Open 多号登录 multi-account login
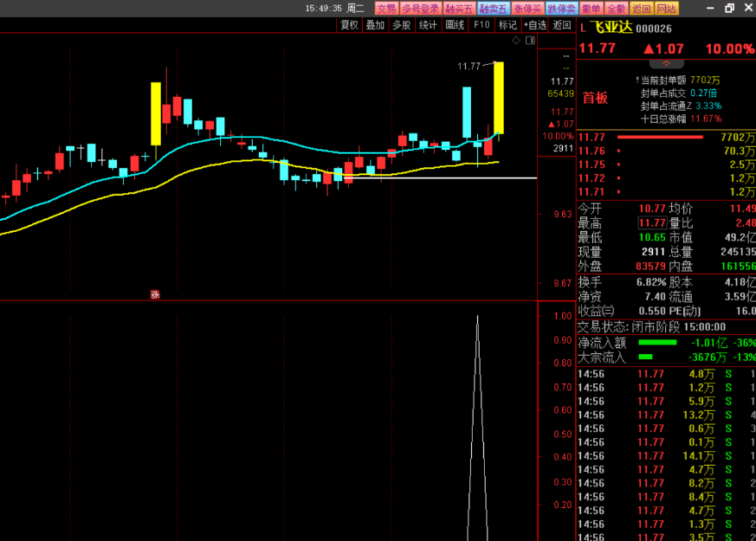This screenshot has height=541, width=756. 420,9
